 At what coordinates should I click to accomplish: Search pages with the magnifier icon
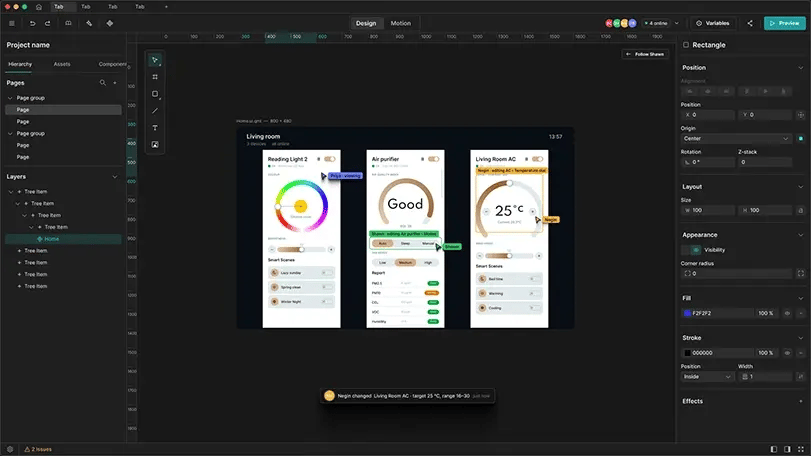pyautogui.click(x=102, y=83)
